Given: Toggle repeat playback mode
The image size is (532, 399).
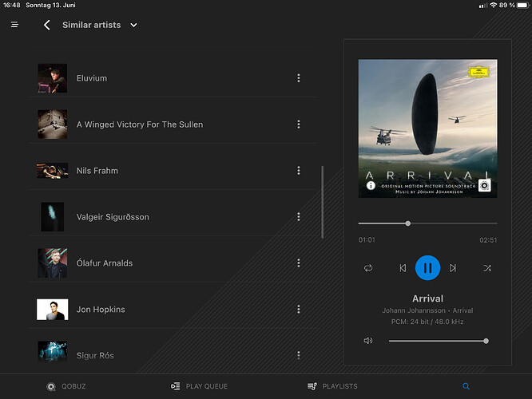Looking at the screenshot, I should 368,268.
